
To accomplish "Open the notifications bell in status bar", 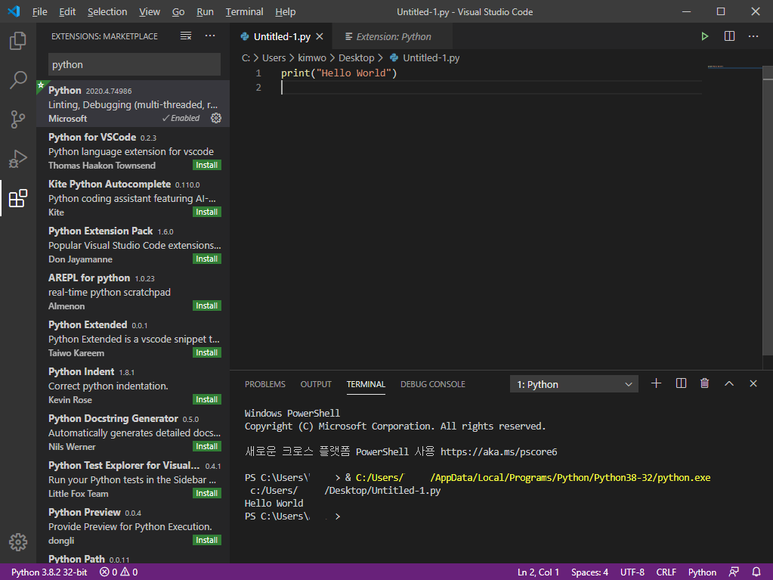I will pyautogui.click(x=756, y=572).
